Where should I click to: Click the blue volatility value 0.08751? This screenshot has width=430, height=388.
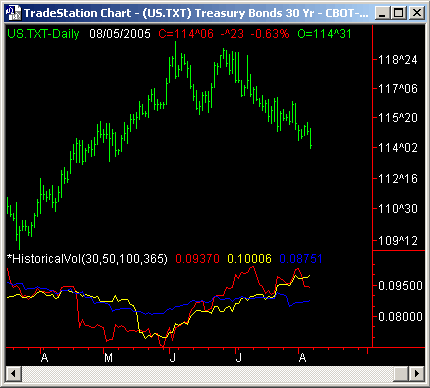tap(301, 259)
